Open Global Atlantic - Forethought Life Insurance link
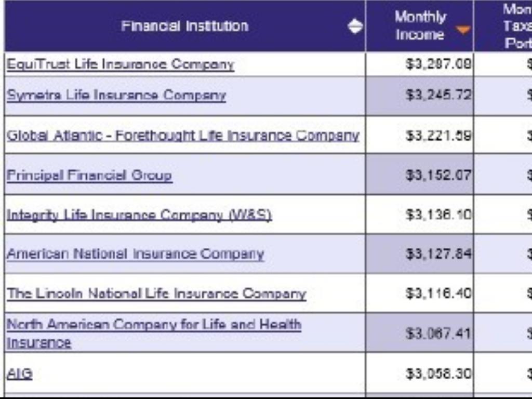532x399 pixels. [x=182, y=136]
